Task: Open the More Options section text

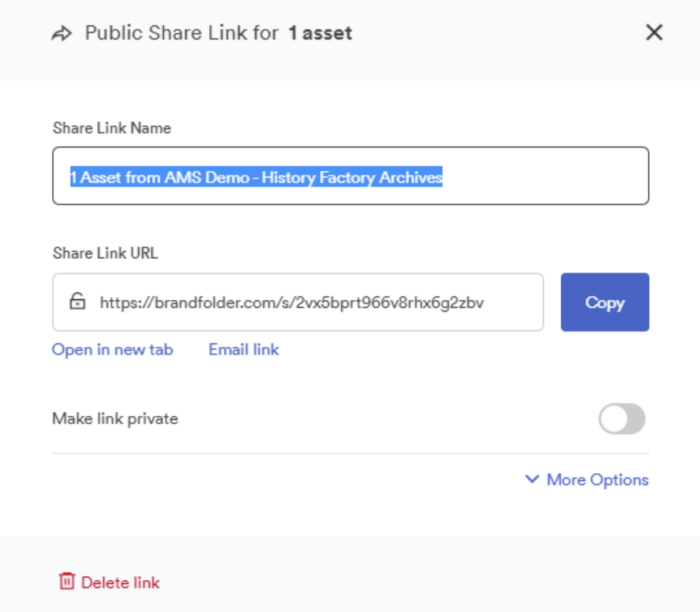Action: coord(597,480)
